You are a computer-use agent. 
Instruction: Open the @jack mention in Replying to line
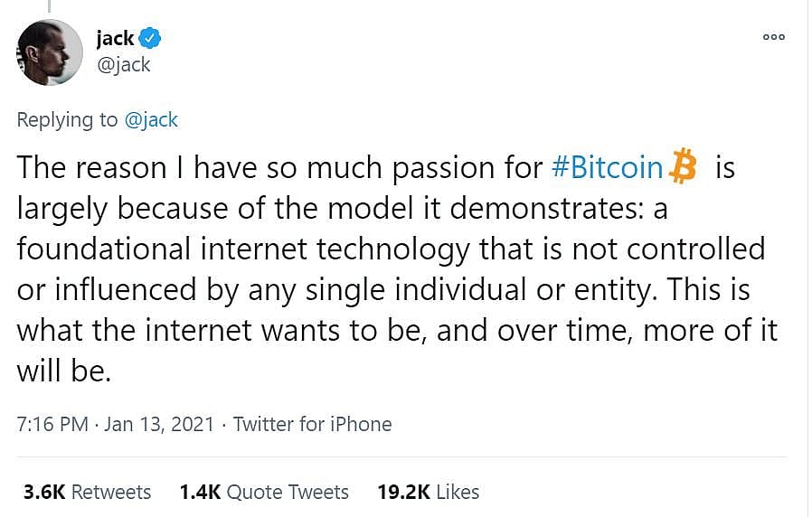point(151,119)
